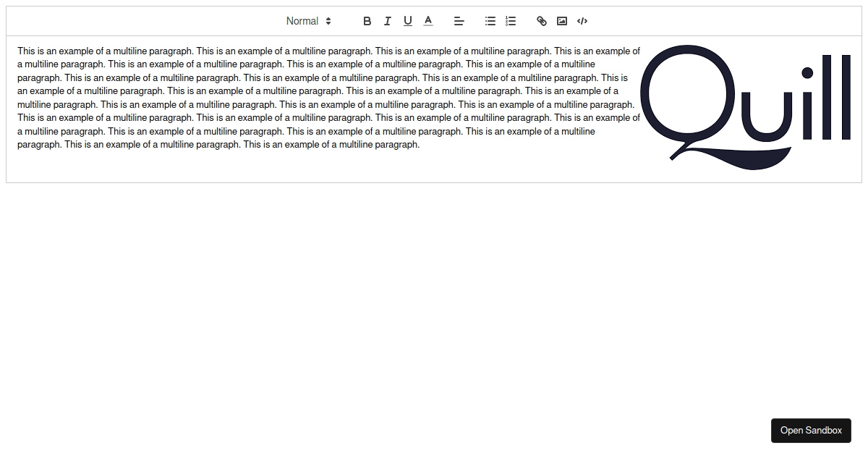Image resolution: width=868 pixels, height=456 pixels.
Task: Insert an image using the picture icon
Action: click(562, 21)
